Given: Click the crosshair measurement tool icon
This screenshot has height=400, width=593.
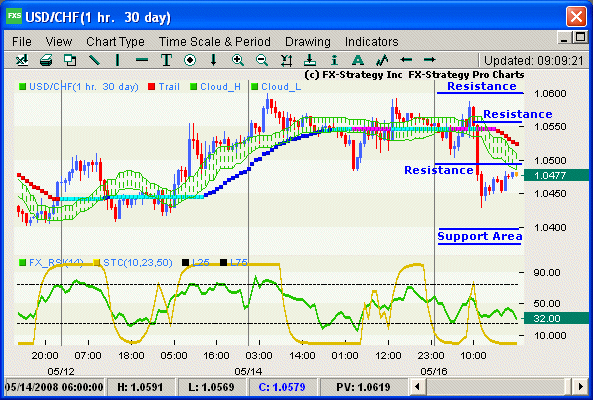Looking at the screenshot, I should pyautogui.click(x=286, y=60).
